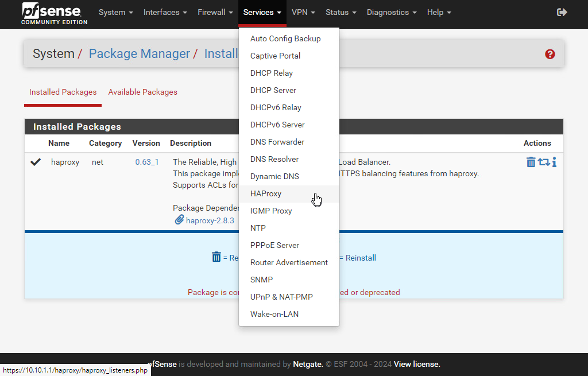Screen dimensions: 588x376
Task: Open Router Advertisement menu entry
Action: [289, 263]
